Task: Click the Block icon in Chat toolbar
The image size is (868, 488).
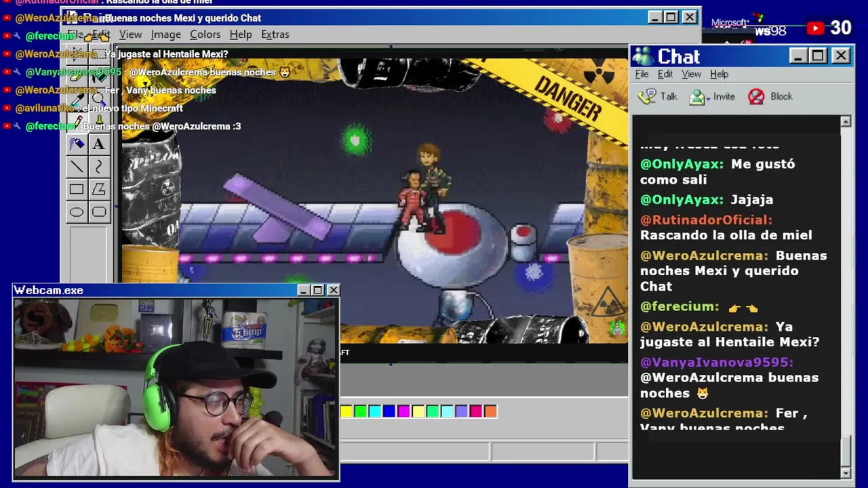Action: pyautogui.click(x=756, y=97)
